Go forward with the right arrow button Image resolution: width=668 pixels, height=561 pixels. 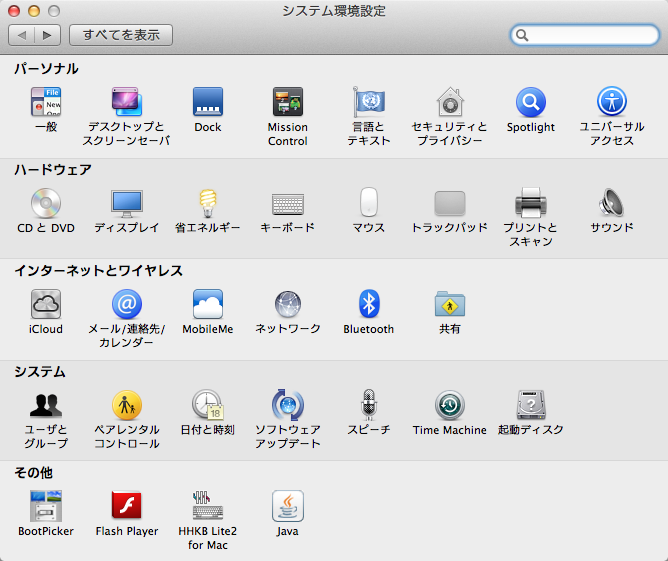(x=48, y=35)
